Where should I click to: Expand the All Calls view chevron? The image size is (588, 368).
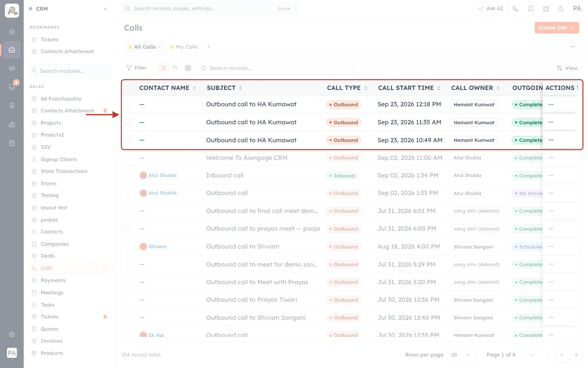pos(159,47)
